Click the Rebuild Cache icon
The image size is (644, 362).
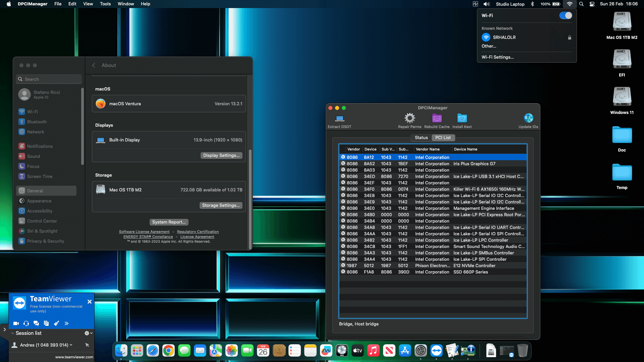(x=437, y=118)
